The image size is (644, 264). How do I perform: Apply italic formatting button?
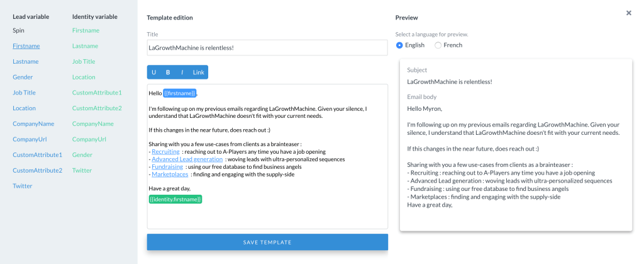click(x=182, y=72)
